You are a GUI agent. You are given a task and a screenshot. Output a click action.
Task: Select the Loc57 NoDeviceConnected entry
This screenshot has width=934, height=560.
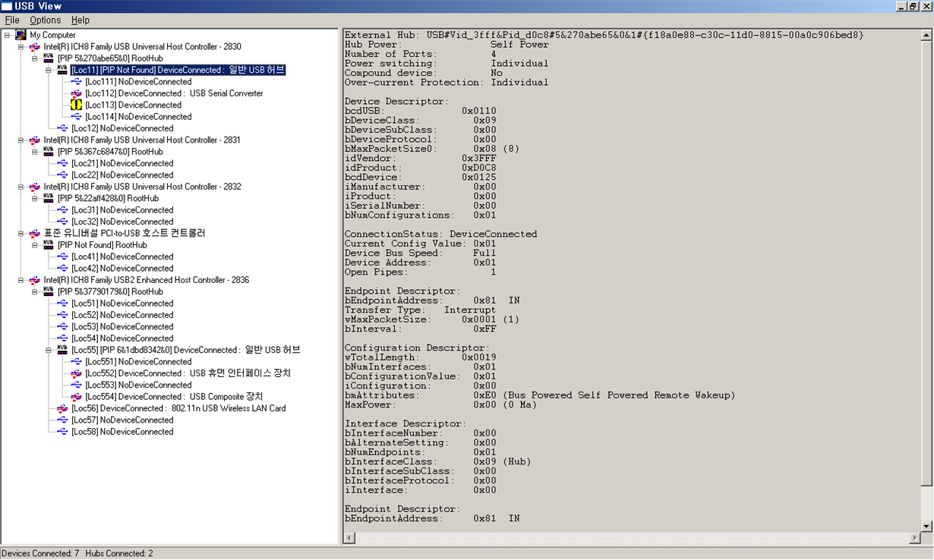[x=122, y=420]
